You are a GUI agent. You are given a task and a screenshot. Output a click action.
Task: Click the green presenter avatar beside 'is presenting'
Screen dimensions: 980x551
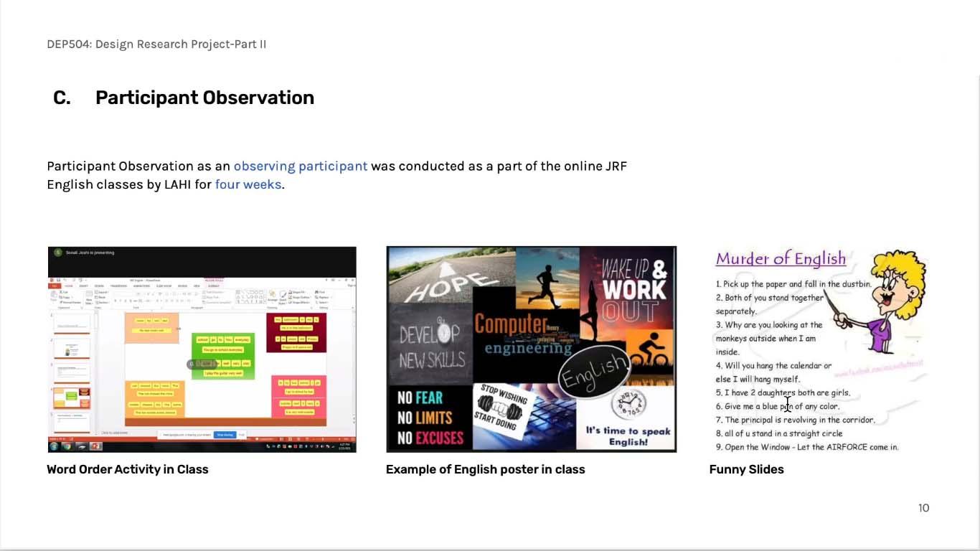click(x=58, y=253)
